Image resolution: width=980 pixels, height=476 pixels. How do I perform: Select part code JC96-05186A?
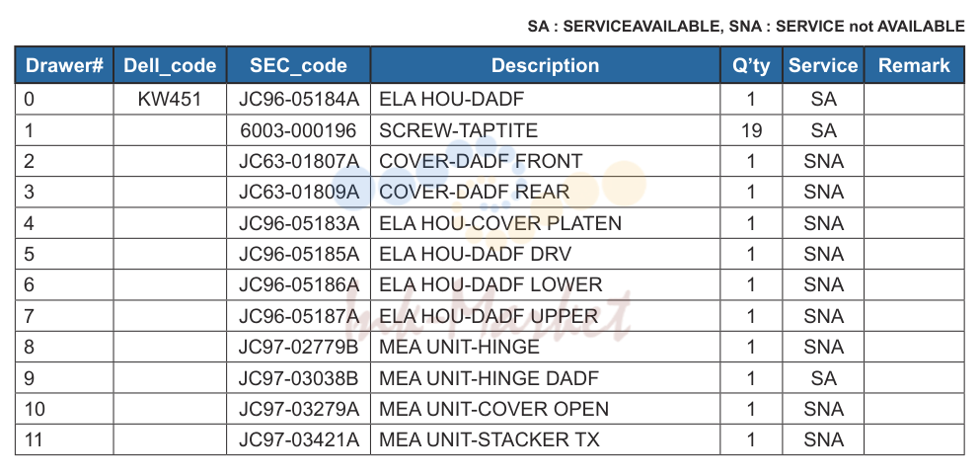point(299,285)
